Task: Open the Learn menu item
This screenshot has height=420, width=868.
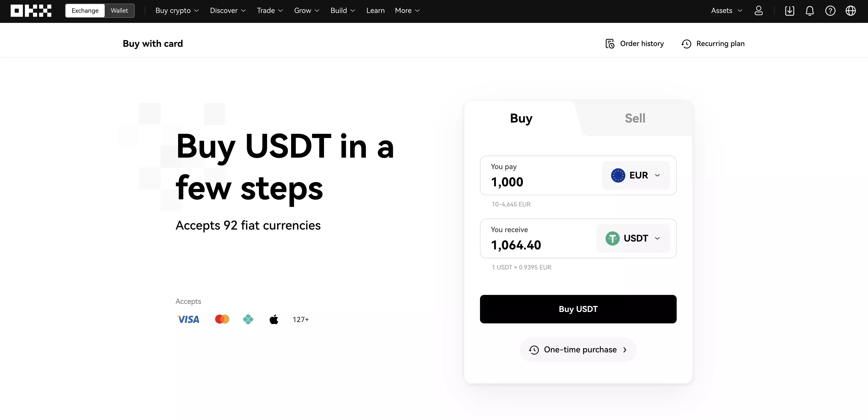Action: [x=375, y=11]
